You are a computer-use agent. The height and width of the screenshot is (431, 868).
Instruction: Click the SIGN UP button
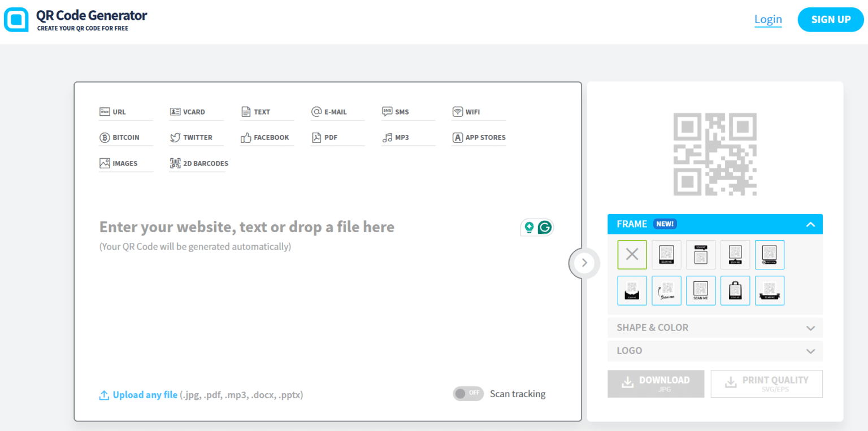[x=831, y=20]
